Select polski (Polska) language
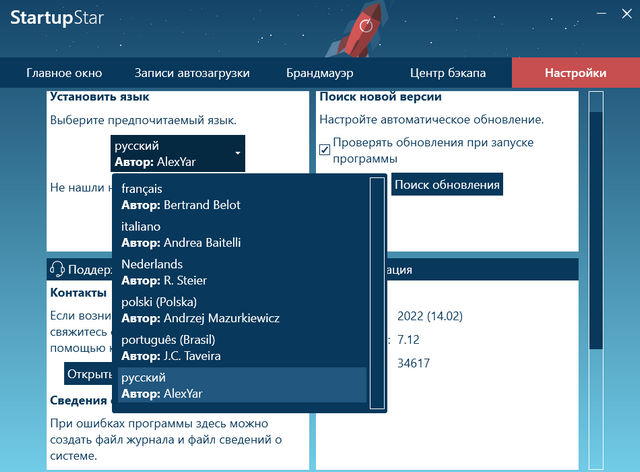This screenshot has height=472, width=640. pos(240,310)
